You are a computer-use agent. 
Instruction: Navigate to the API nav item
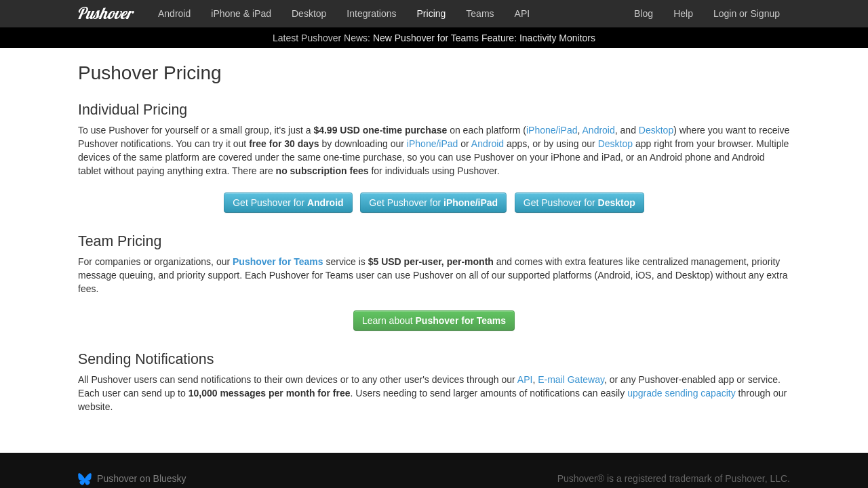pyautogui.click(x=521, y=14)
